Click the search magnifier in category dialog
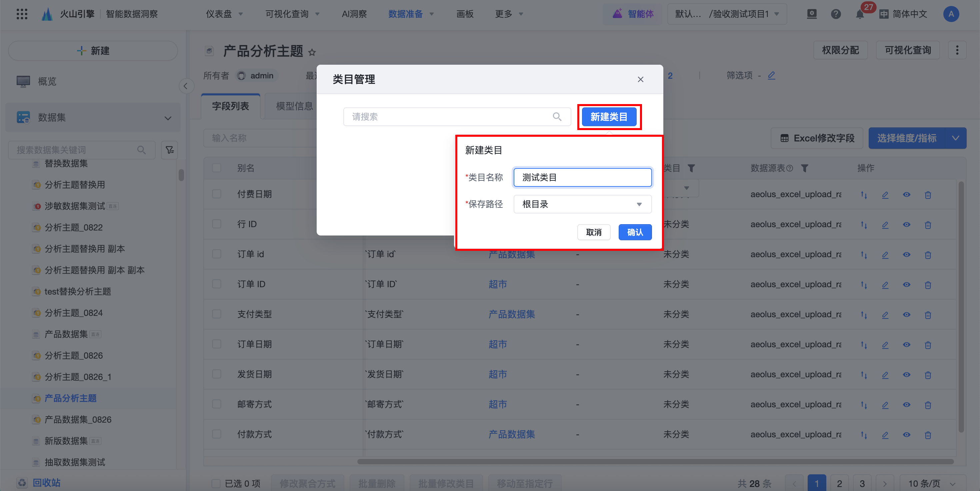Viewport: 980px width, 491px height. point(557,117)
